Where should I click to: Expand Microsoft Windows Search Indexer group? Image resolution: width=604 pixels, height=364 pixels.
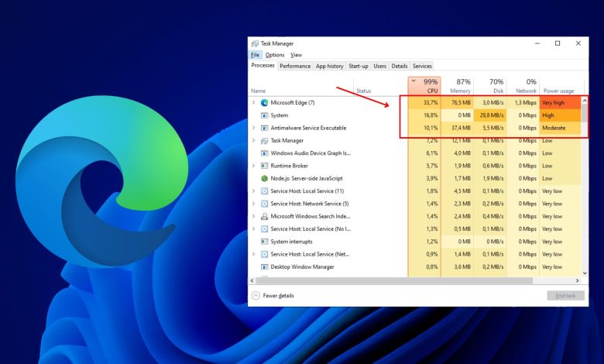click(x=253, y=217)
